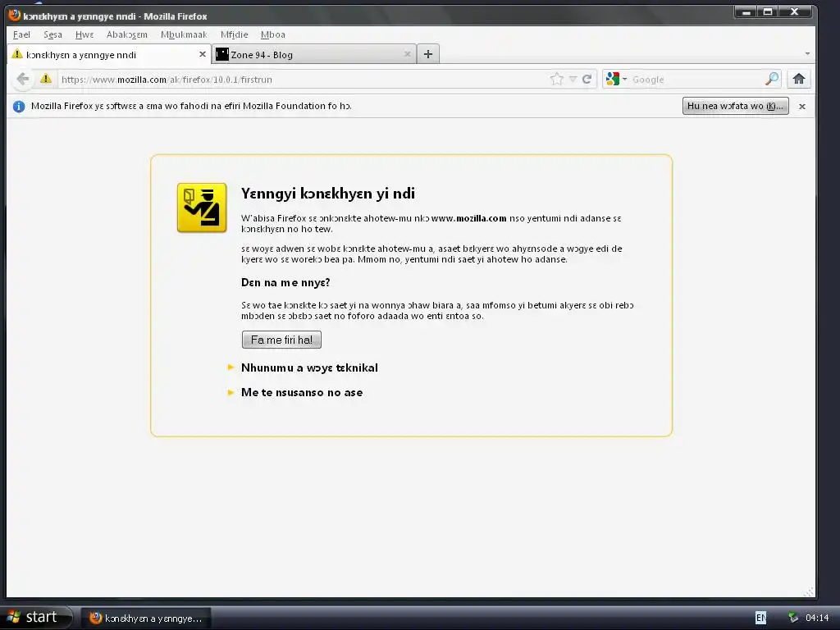Open the Sesa menu

pyautogui.click(x=52, y=34)
